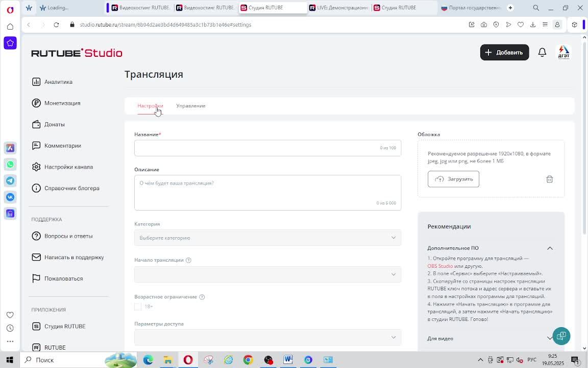
Task: Open Справочник блогера
Action: click(66, 188)
